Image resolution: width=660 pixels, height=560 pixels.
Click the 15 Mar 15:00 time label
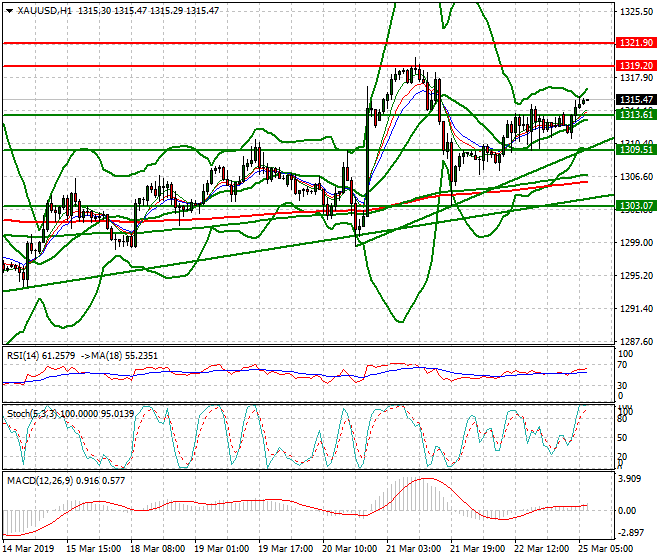click(x=93, y=549)
